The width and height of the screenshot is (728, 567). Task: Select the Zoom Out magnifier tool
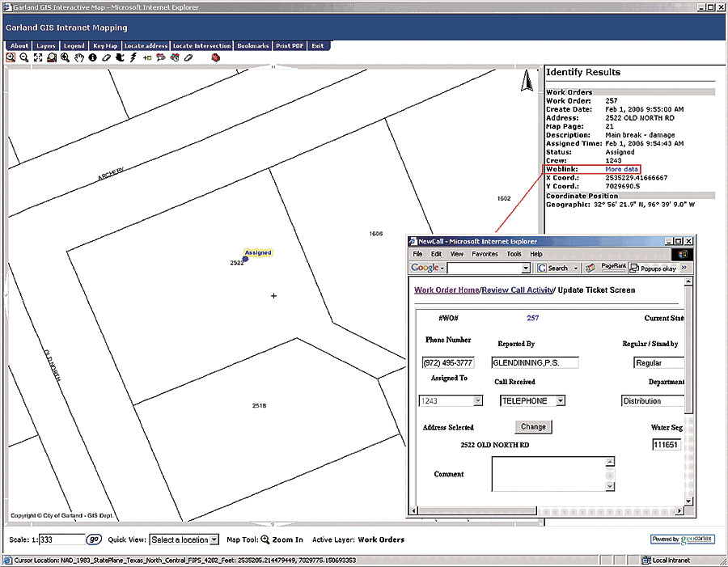[24, 58]
